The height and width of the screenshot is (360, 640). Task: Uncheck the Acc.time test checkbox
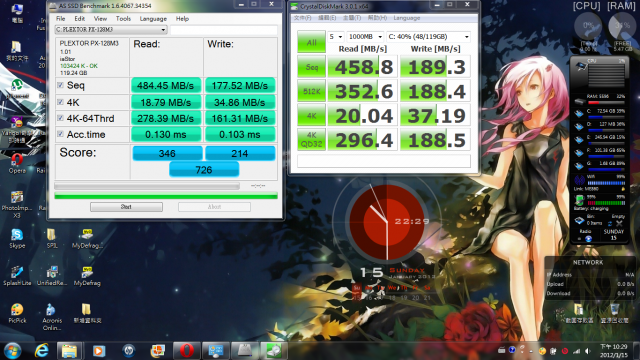pyautogui.click(x=60, y=134)
